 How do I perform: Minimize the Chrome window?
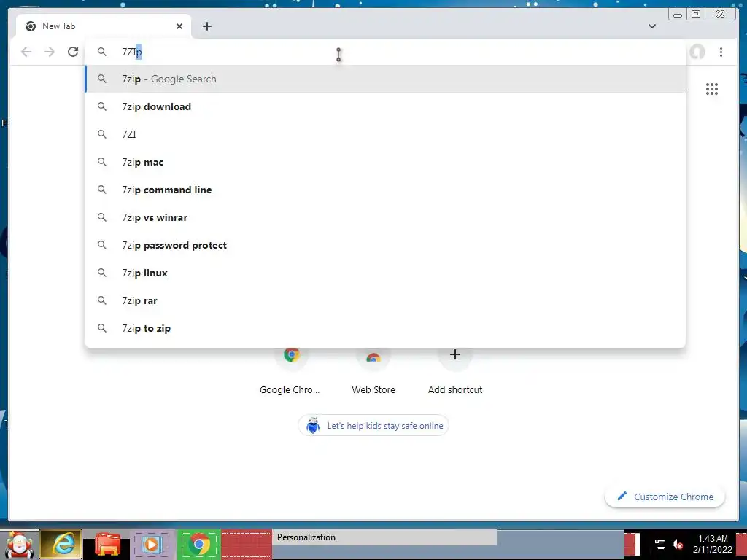click(x=678, y=15)
